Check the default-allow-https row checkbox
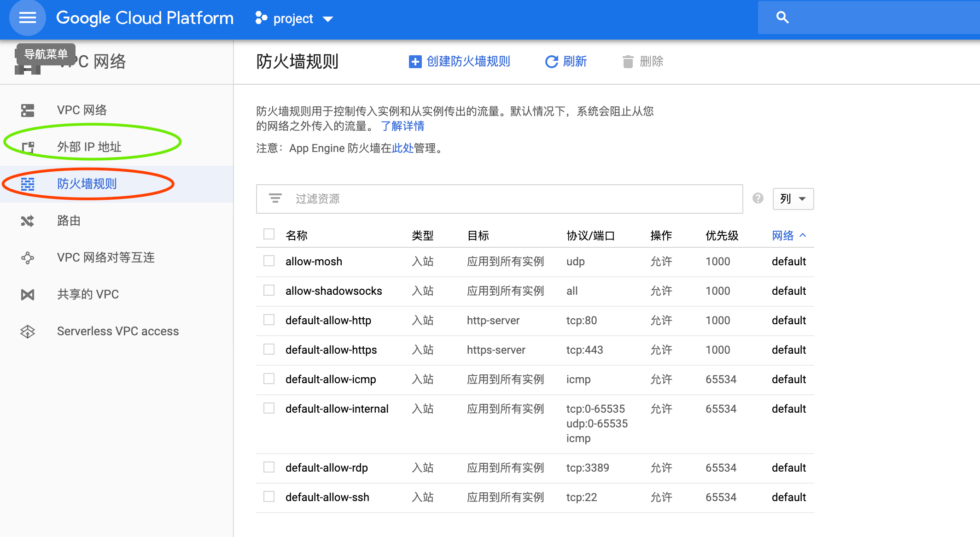This screenshot has height=537, width=980. (x=269, y=349)
